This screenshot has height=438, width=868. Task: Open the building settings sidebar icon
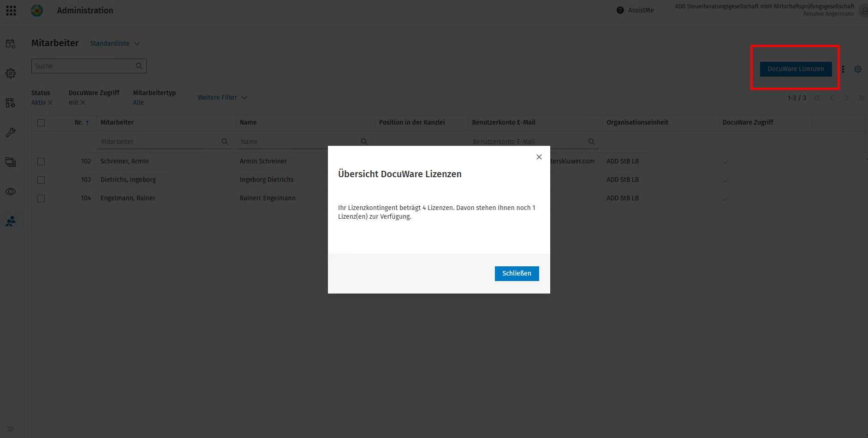point(11,103)
